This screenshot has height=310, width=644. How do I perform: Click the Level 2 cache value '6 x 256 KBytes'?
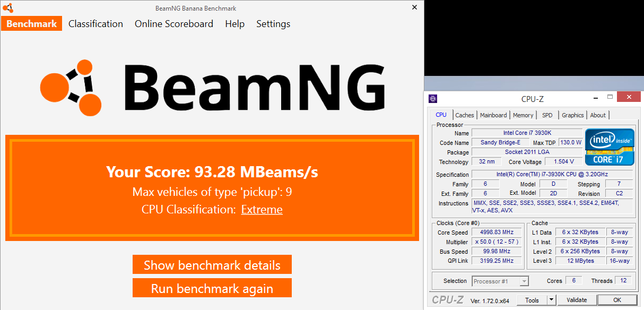tap(580, 251)
